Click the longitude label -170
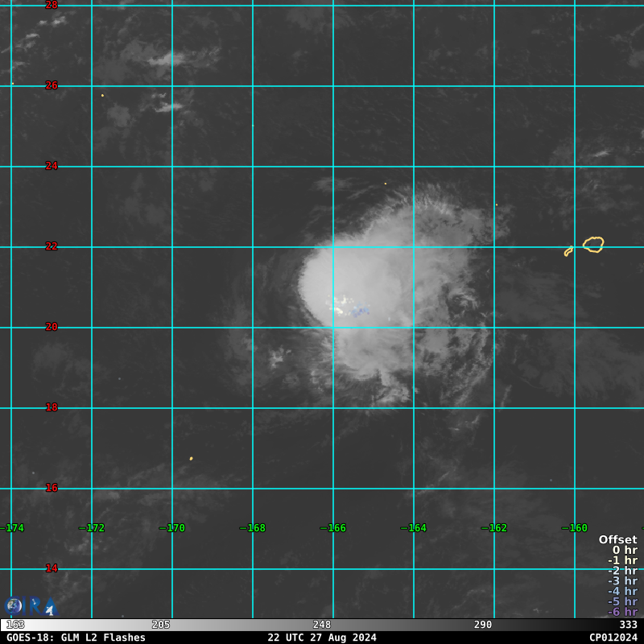The width and height of the screenshot is (644, 644). click(172, 528)
